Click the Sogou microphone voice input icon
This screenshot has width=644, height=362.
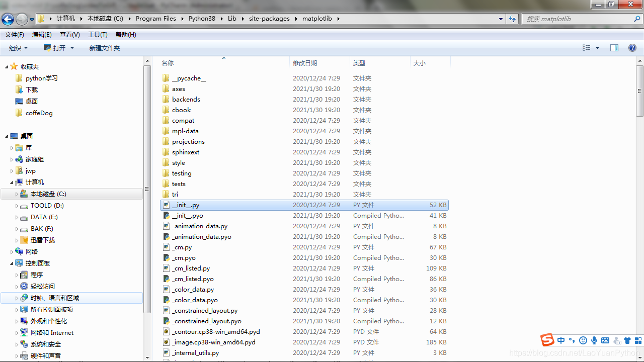[x=594, y=340]
